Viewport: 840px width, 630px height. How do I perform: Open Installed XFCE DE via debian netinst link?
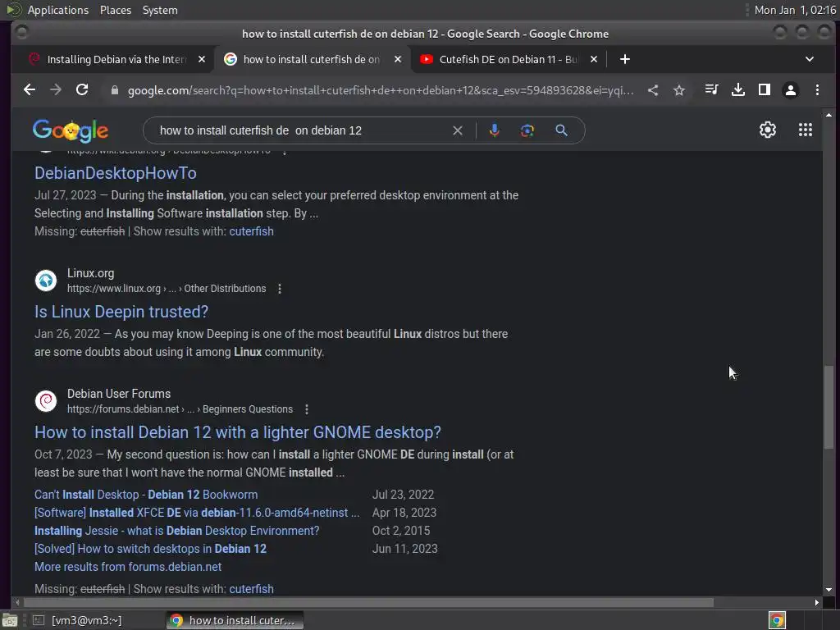coord(197,513)
